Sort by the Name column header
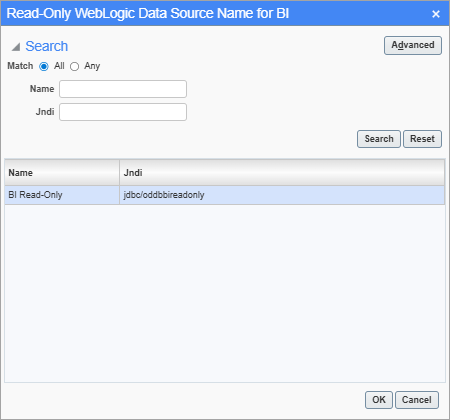The image size is (450, 420). (x=62, y=173)
